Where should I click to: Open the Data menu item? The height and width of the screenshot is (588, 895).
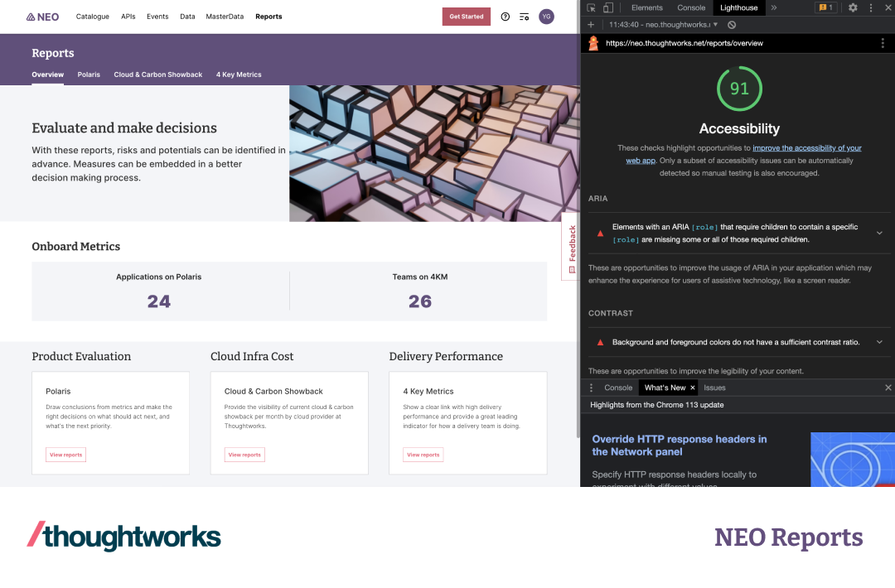[187, 17]
